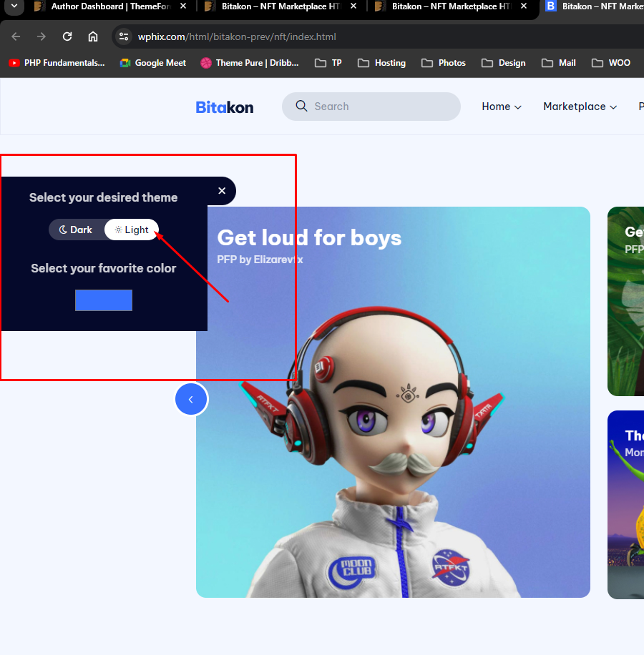Close the Author Dashboard tab
The height and width of the screenshot is (655, 644).
coord(183,6)
